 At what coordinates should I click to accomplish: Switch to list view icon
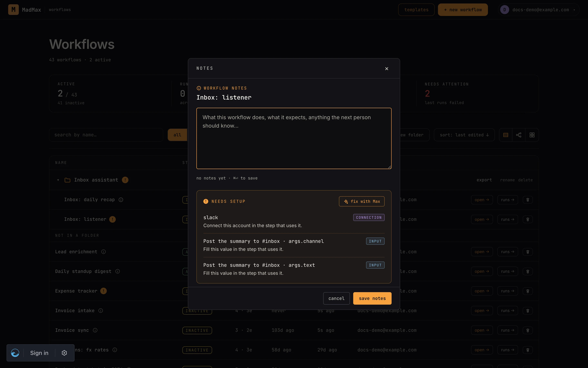(506, 135)
